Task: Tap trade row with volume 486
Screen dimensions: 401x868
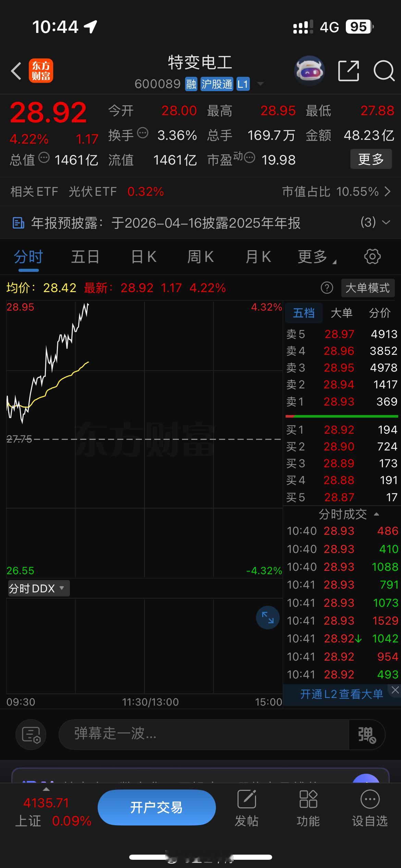Action: 342,531
